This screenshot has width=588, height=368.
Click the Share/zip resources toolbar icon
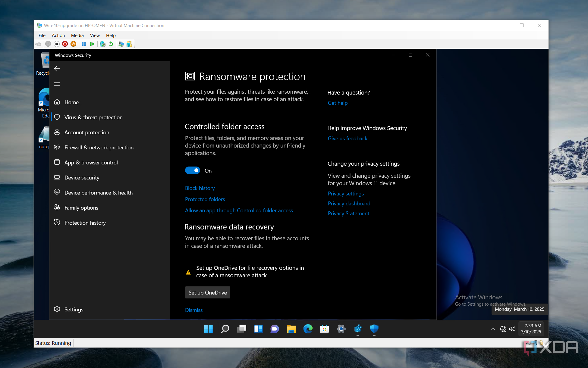click(129, 44)
